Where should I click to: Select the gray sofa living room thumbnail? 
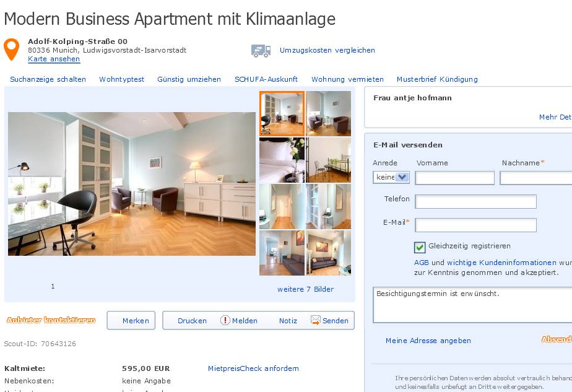328,253
